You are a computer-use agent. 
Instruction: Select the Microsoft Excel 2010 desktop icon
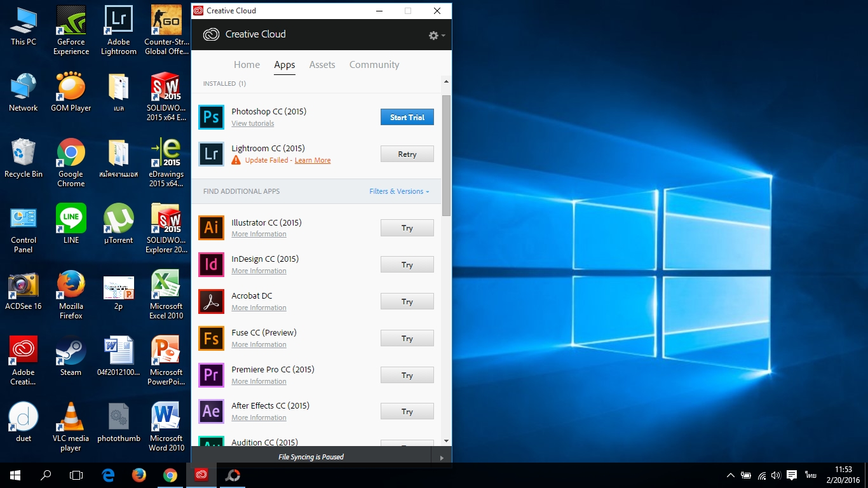click(166, 295)
